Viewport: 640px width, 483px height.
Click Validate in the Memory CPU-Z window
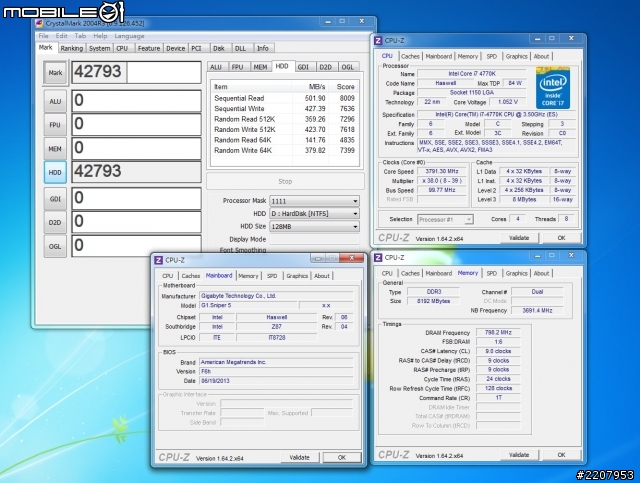pos(519,454)
